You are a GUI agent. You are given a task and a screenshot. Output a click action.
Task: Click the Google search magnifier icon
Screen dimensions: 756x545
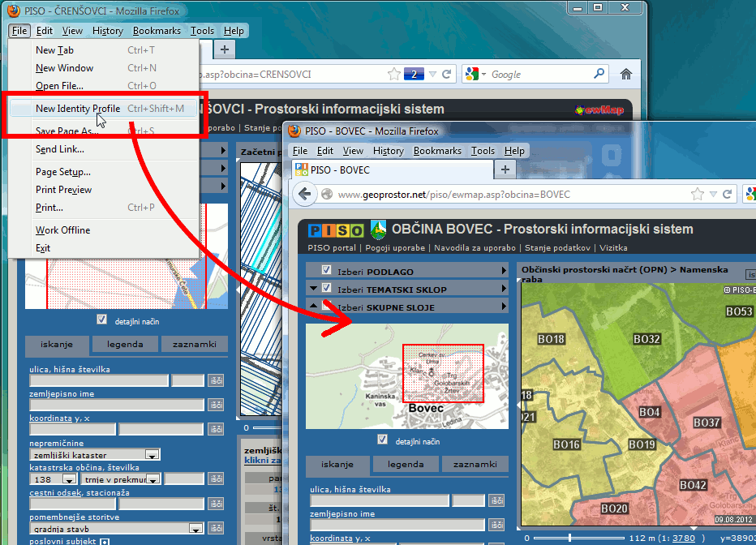click(599, 74)
